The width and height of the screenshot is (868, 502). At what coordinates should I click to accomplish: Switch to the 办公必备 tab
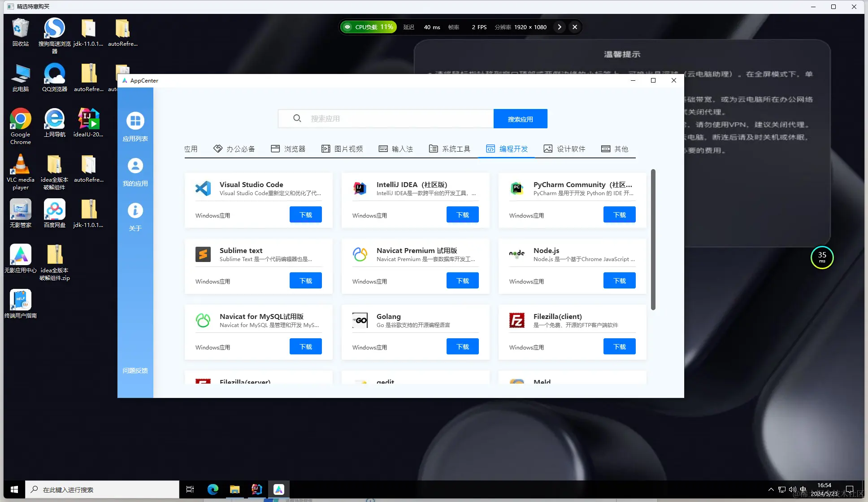(234, 149)
